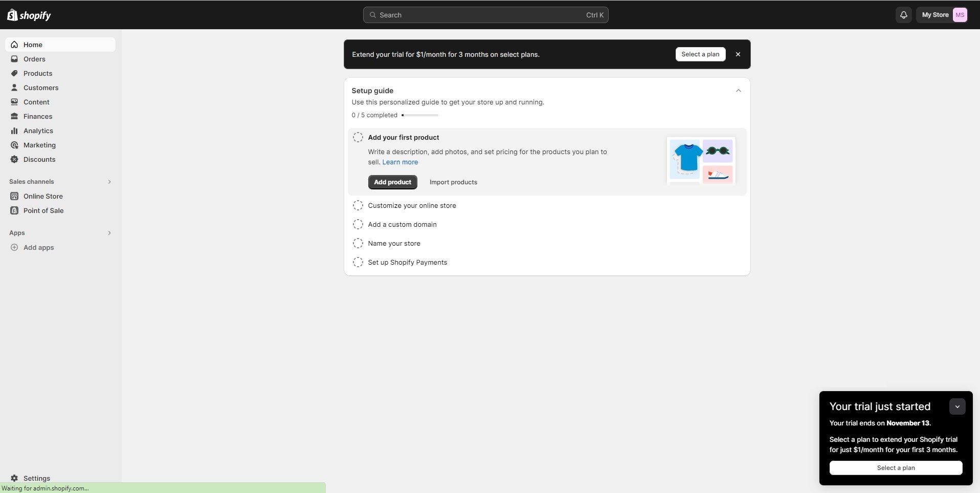Open Analytics from the sidebar
This screenshot has height=493, width=980.
[60, 131]
